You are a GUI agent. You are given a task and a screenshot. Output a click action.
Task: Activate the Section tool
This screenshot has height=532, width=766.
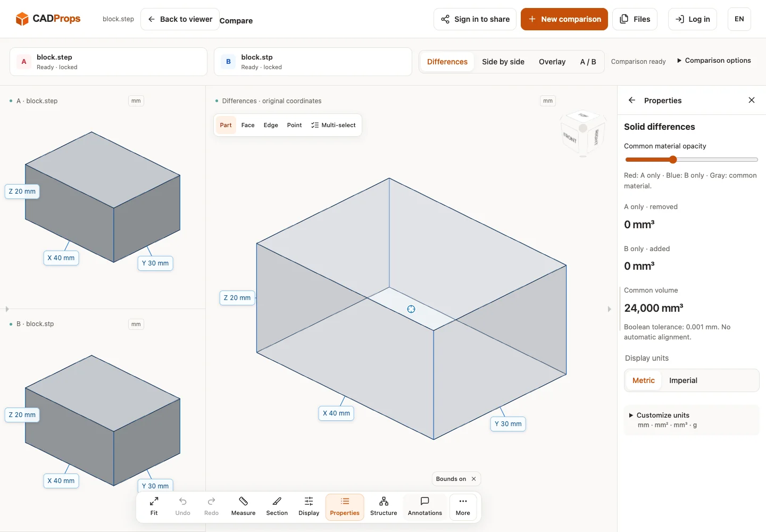277,506
